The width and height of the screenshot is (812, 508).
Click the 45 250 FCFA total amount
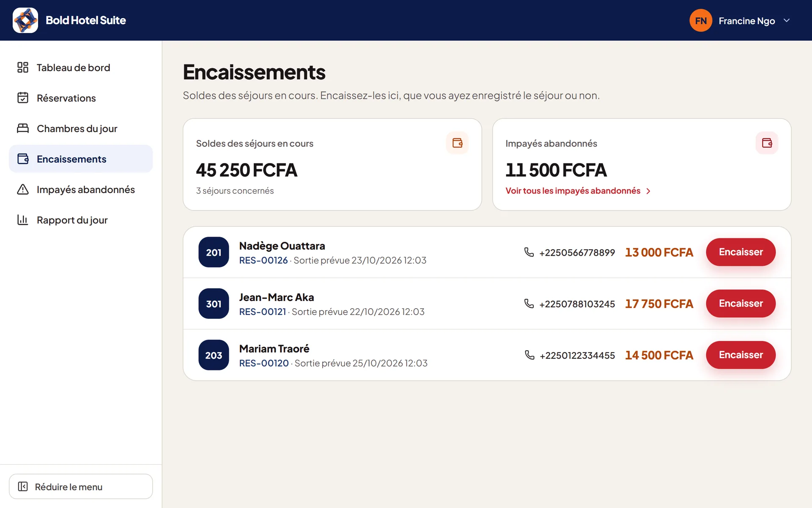(247, 170)
